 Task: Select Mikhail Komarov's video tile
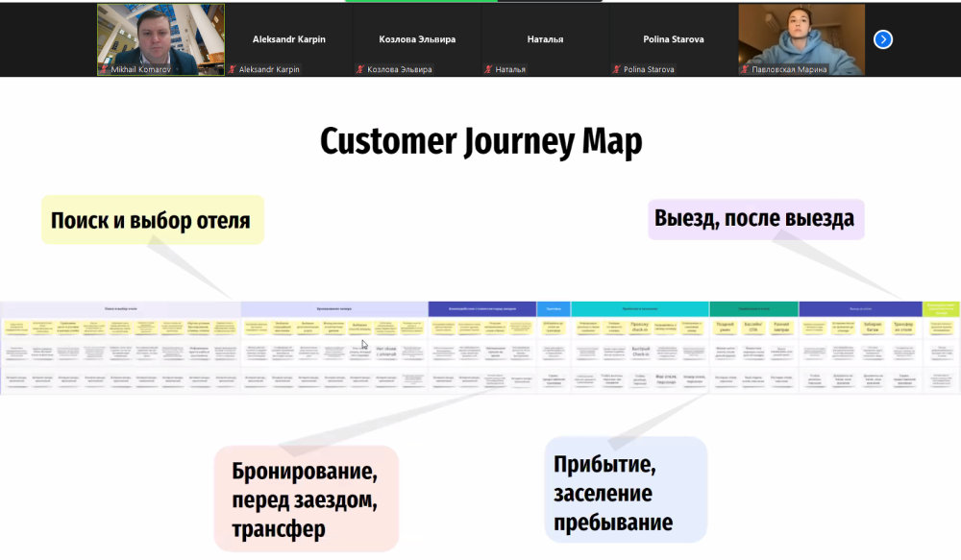(x=160, y=37)
